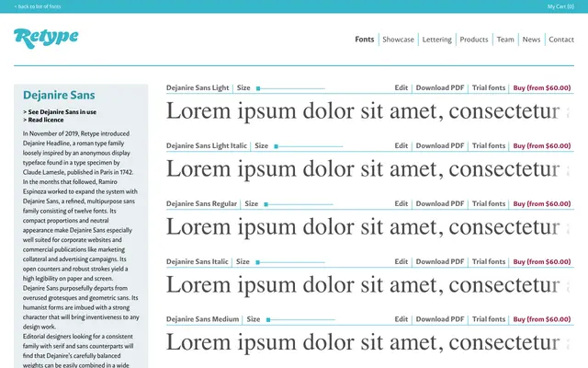Download PDF for Dejanire Sans Italic
Image resolution: width=588 pixels, height=368 pixels.
point(440,261)
